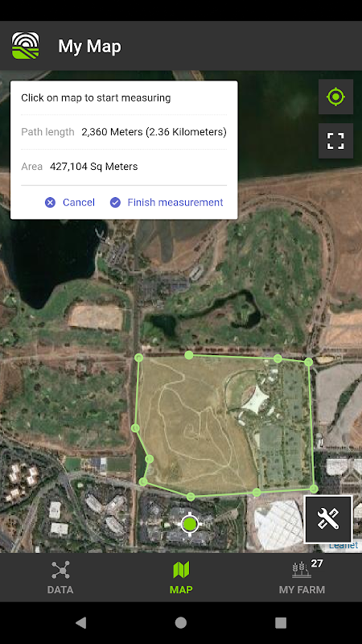The image size is (362, 644).
Task: Open the MY FARM tab
Action: [302, 578]
